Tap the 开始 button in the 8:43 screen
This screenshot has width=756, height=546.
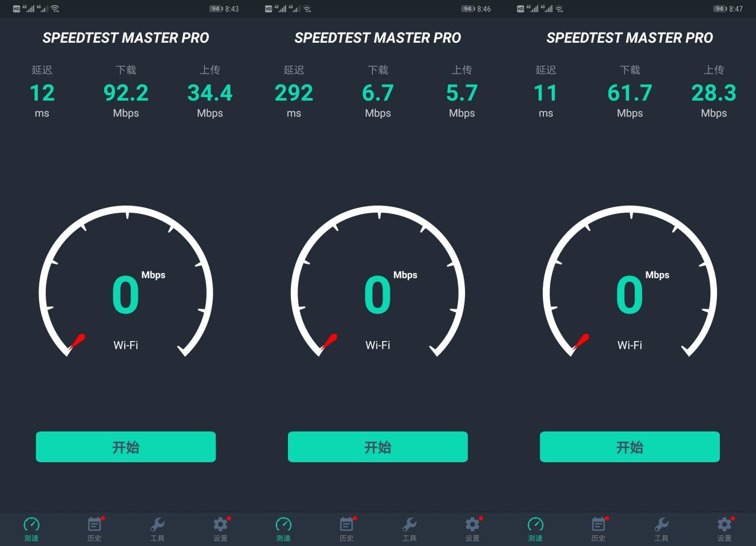click(x=126, y=447)
